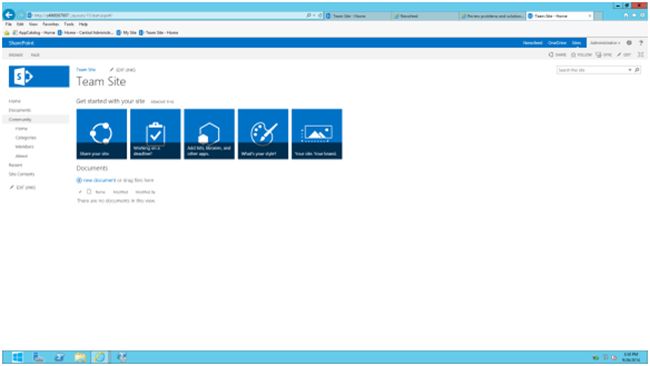
Task: Click the browser Tools gear icon
Action: (643, 15)
